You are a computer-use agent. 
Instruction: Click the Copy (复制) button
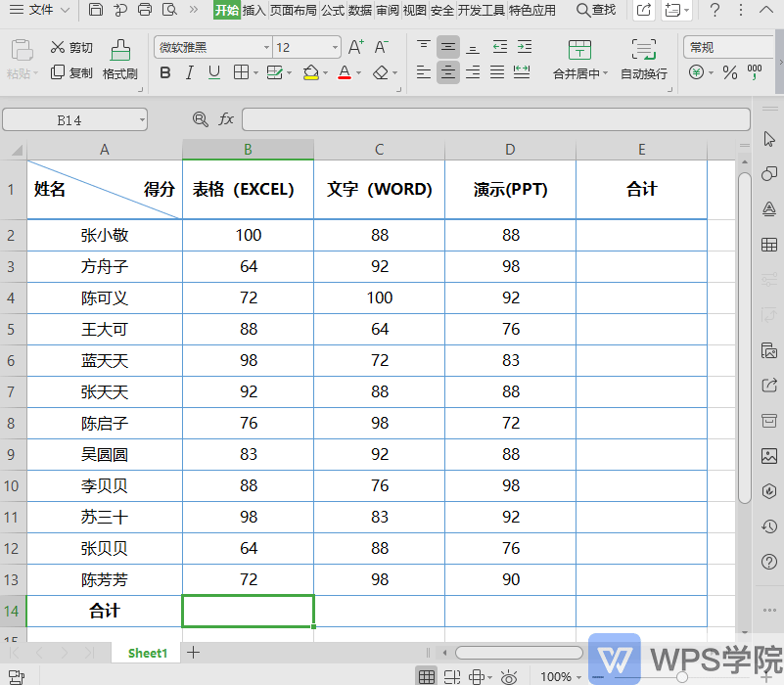click(71, 72)
